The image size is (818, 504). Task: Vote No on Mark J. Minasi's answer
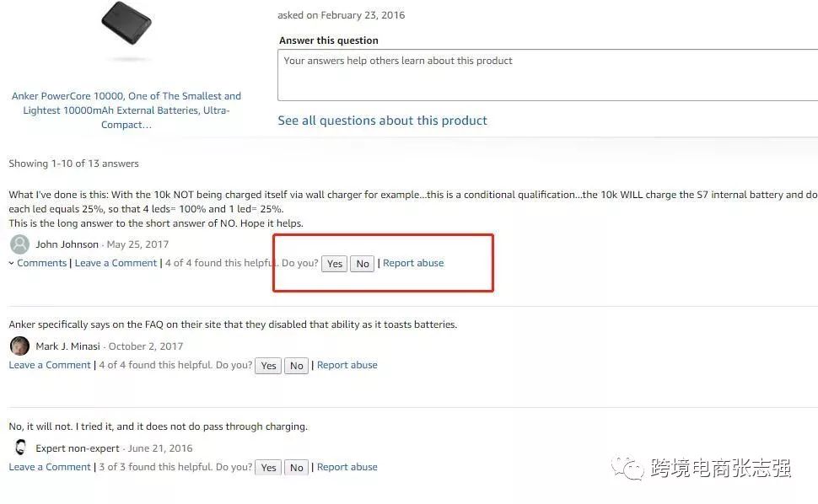click(296, 366)
